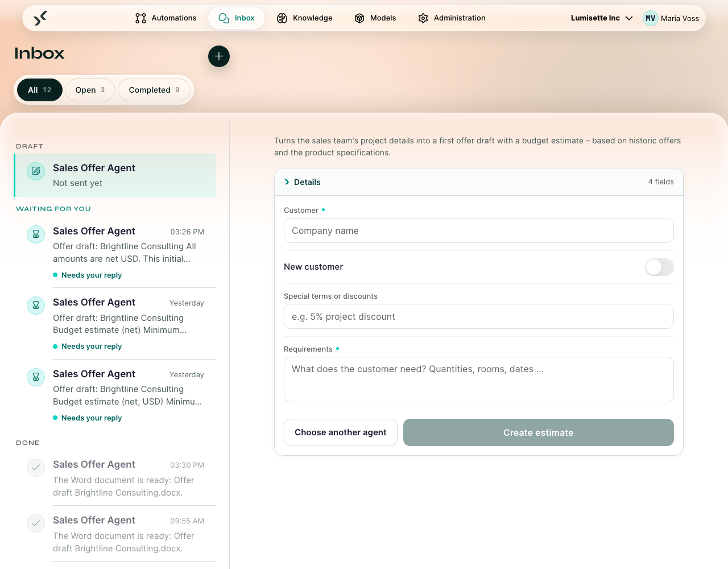
Task: Navigate to Administration
Action: click(452, 18)
